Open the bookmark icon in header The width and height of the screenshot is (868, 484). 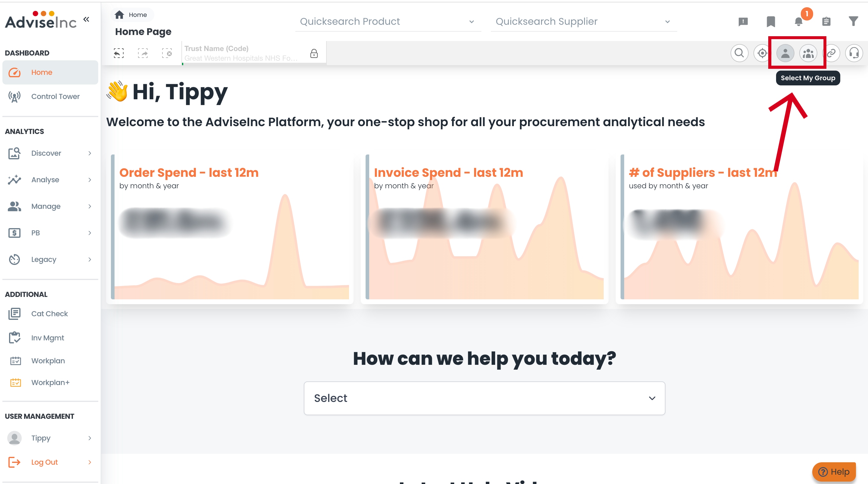click(771, 22)
